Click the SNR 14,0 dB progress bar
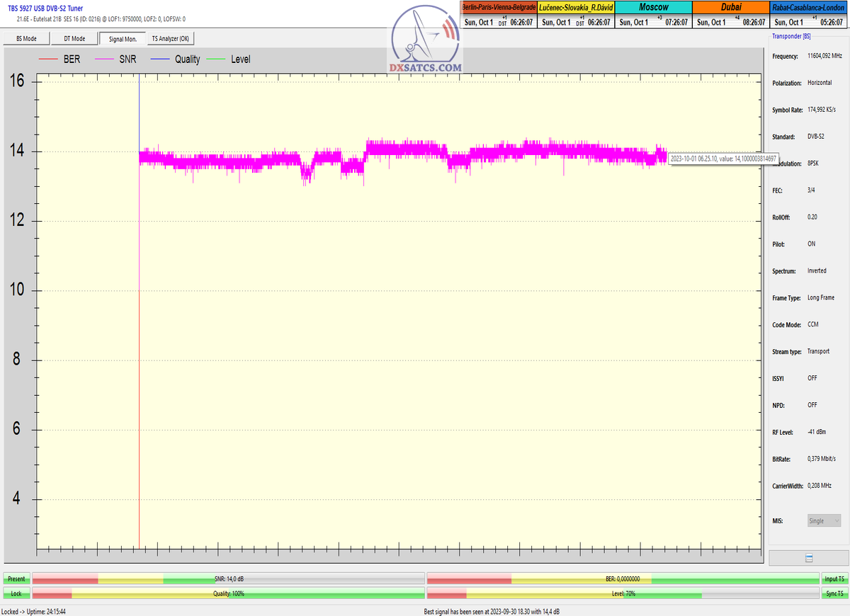The image size is (850, 616). 229,578
